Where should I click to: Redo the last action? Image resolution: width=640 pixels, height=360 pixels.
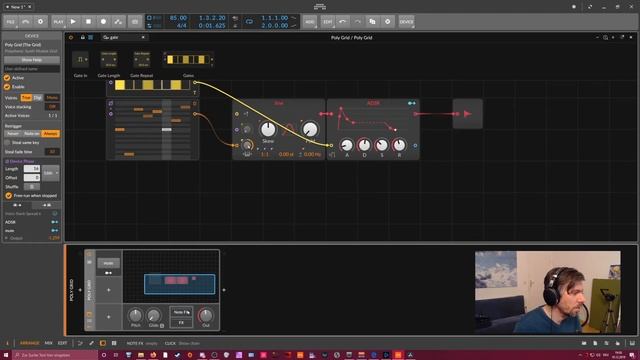tap(358, 22)
